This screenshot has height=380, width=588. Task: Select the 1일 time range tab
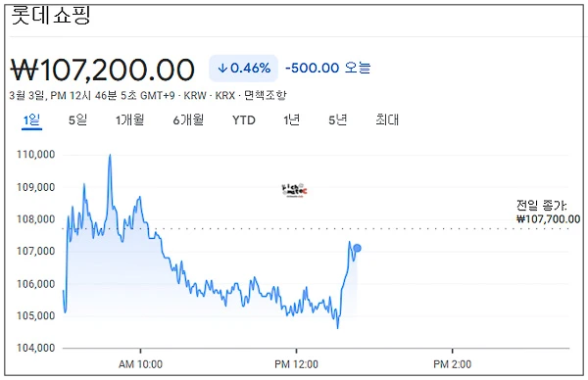tap(31, 120)
